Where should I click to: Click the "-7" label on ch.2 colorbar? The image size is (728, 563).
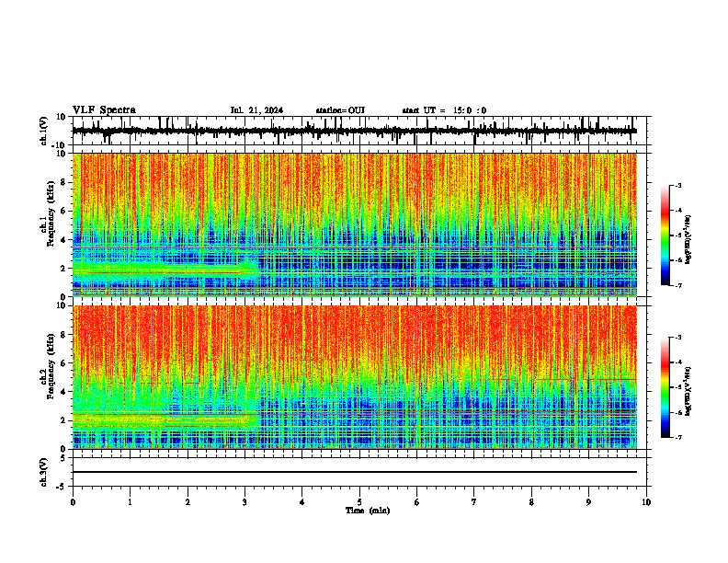pyautogui.click(x=678, y=437)
